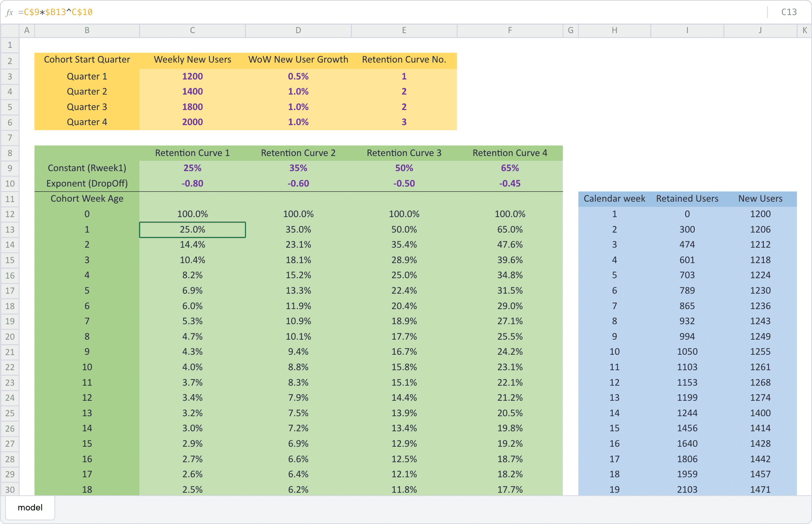Select row header 13
Image resolution: width=812 pixels, height=524 pixels.
tap(10, 229)
